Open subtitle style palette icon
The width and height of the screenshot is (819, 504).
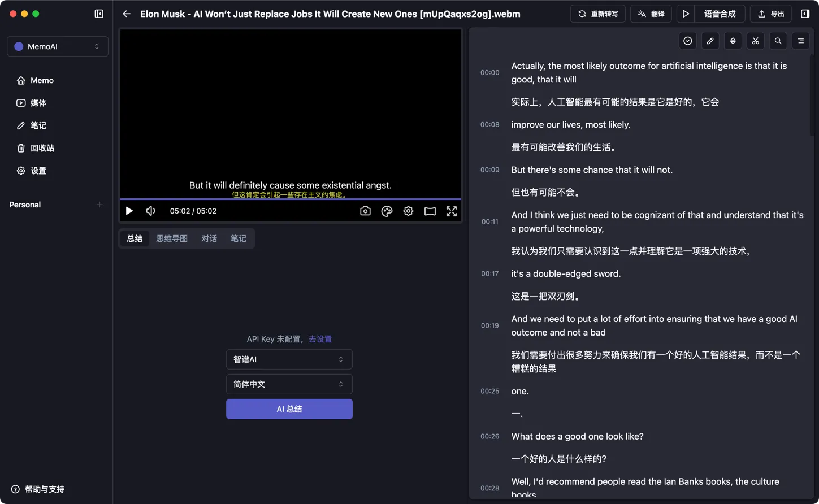tap(387, 211)
